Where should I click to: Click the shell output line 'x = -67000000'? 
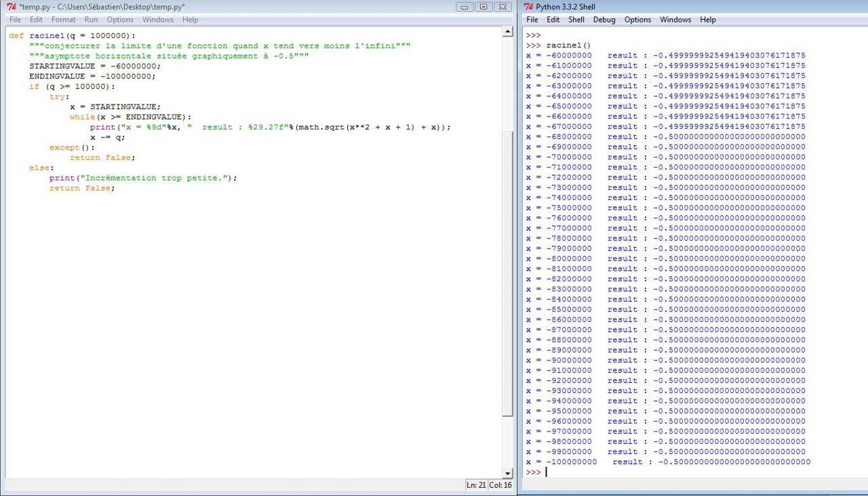pyautogui.click(x=665, y=127)
